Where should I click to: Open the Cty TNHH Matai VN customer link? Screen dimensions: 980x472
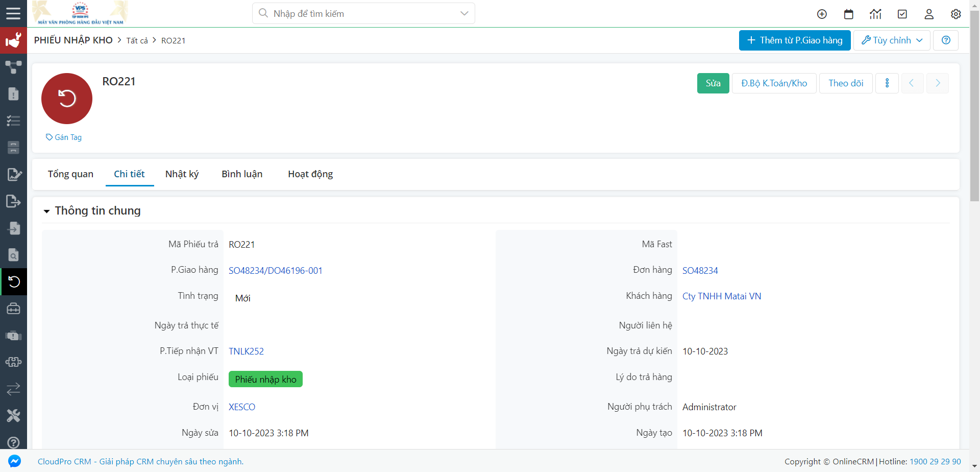(722, 296)
